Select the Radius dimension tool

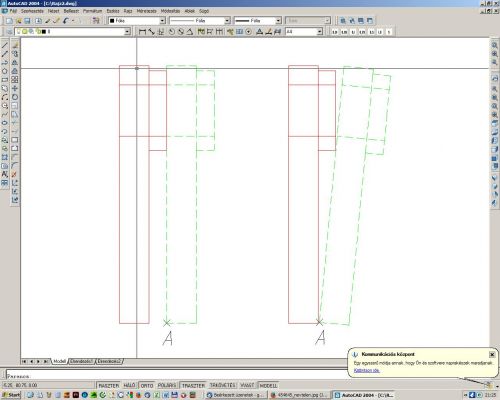[171, 32]
